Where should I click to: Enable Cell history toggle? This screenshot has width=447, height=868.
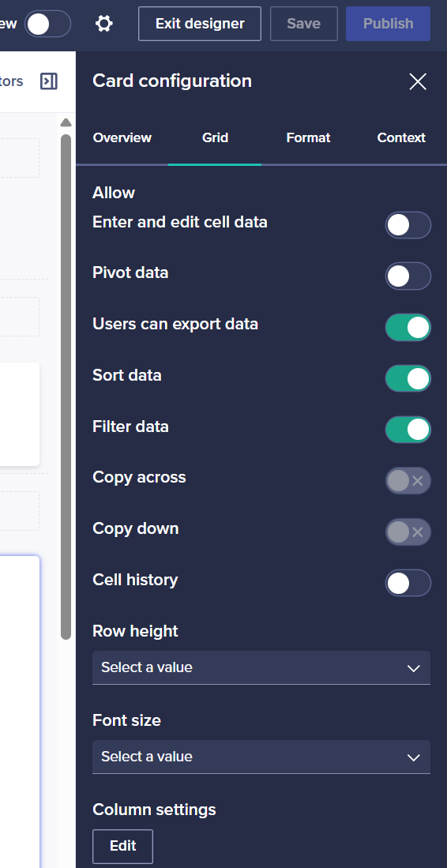point(408,583)
